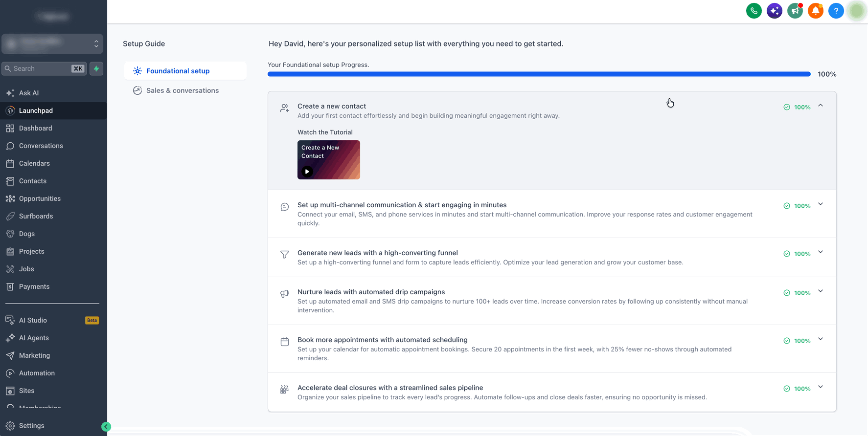This screenshot has width=868, height=436.
Task: Expand the automated drip campaigns section
Action: coord(821,291)
